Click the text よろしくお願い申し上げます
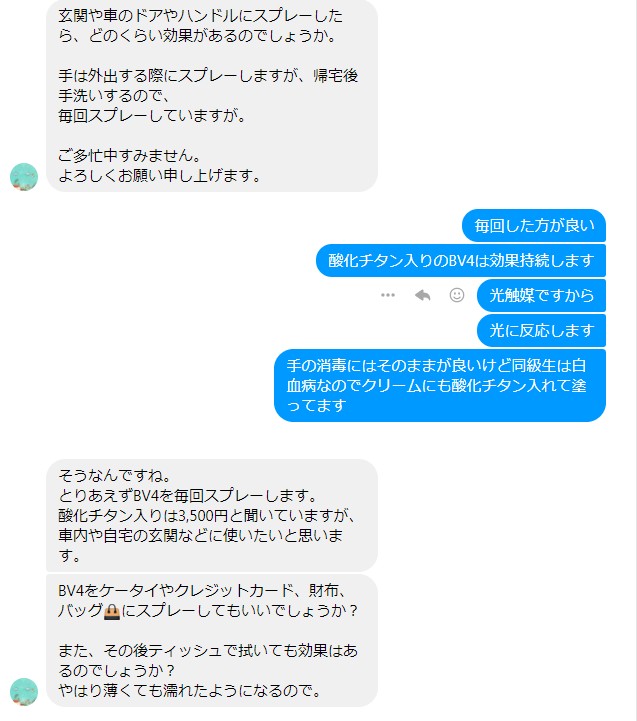The width and height of the screenshot is (637, 721). (x=160, y=175)
